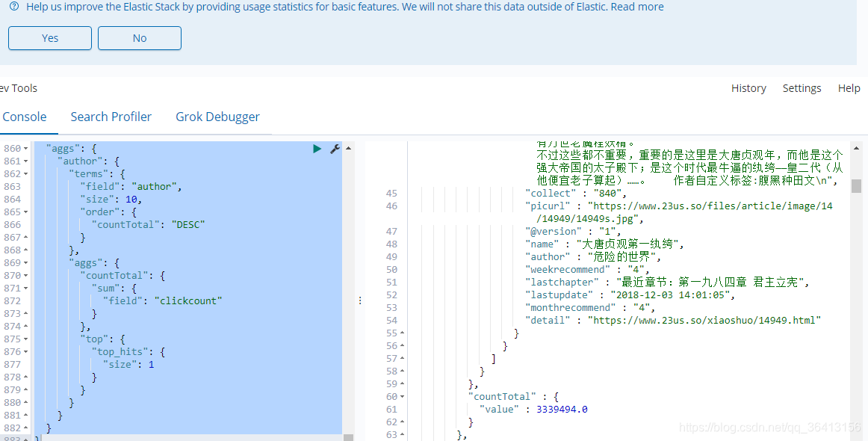The height and width of the screenshot is (441, 868).
Task: Click No to decline usage statistics
Action: tap(140, 38)
